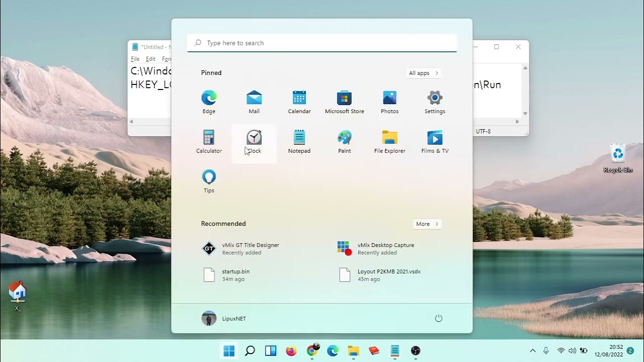The image size is (644, 362).
Task: Open Notepad File menu
Action: click(135, 59)
